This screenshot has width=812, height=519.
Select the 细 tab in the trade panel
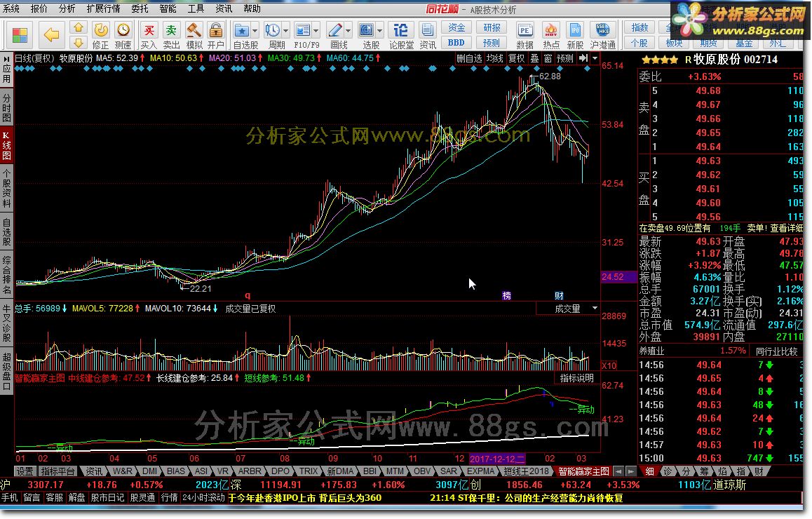[x=649, y=471]
